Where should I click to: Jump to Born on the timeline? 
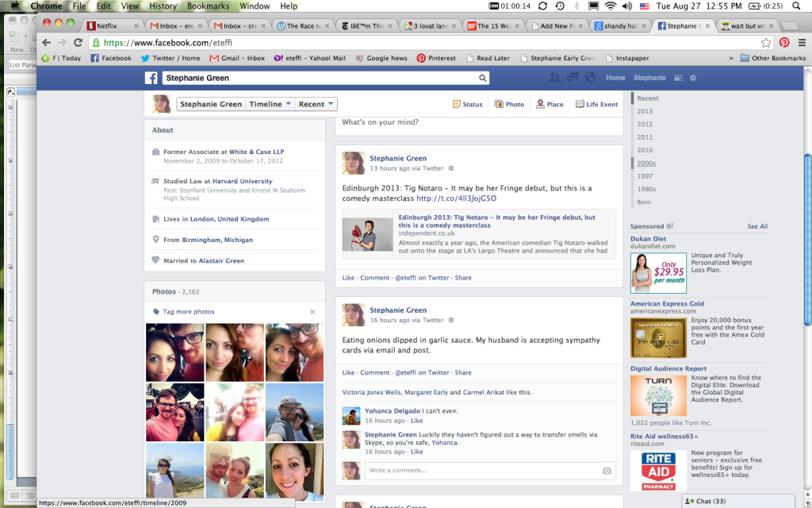[x=644, y=202]
